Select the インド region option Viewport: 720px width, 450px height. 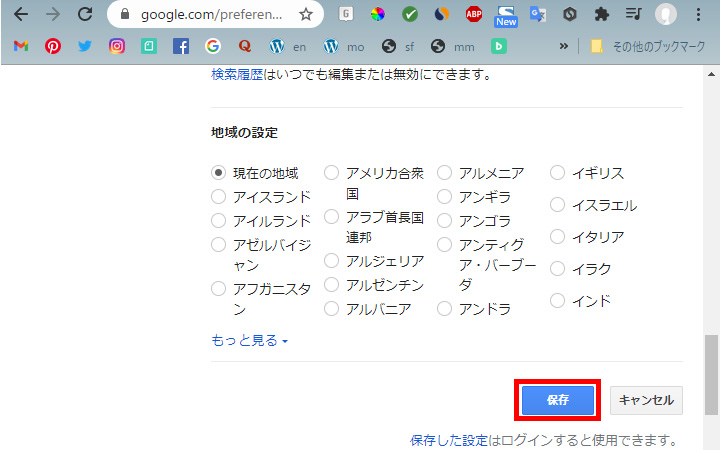pyautogui.click(x=557, y=301)
